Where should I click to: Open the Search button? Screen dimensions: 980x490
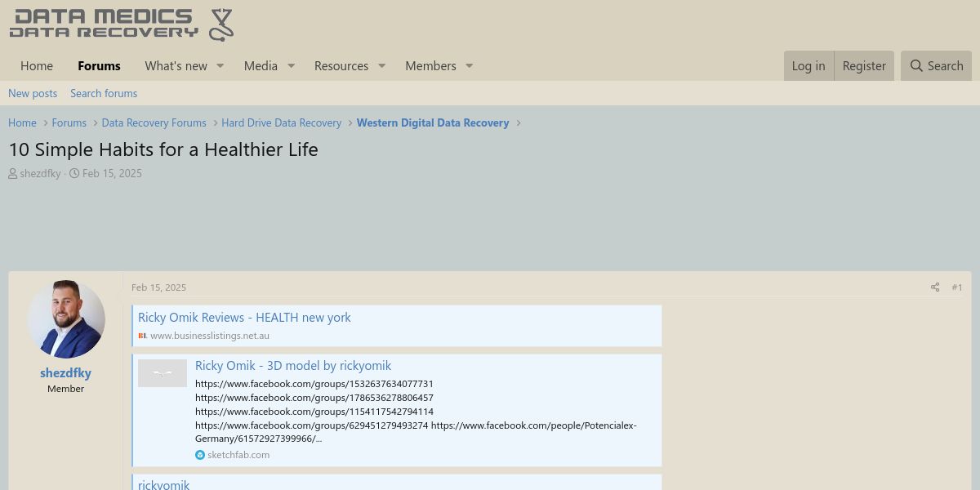coord(937,66)
